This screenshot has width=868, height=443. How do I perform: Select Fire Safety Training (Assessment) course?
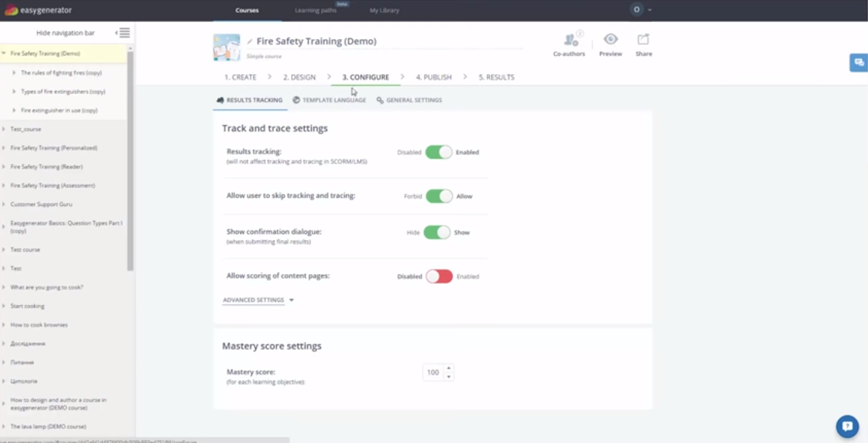click(x=53, y=185)
